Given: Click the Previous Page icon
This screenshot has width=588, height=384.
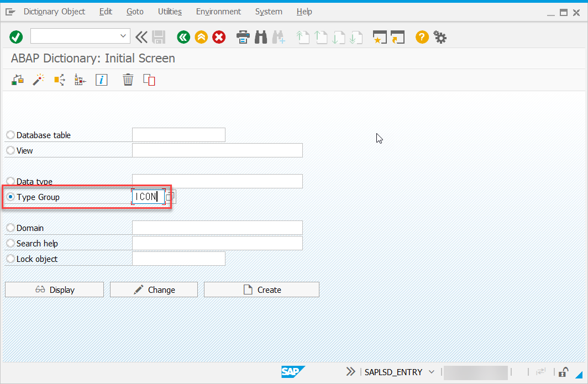Looking at the screenshot, I should (321, 37).
